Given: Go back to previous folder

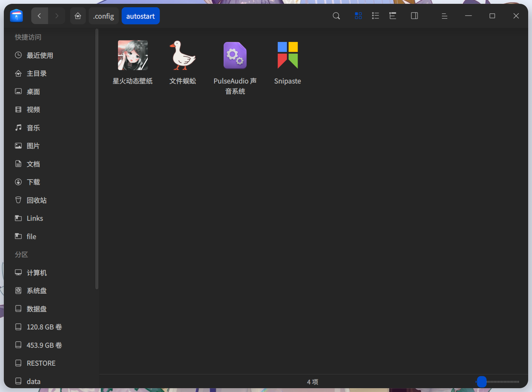Looking at the screenshot, I should (x=39, y=16).
